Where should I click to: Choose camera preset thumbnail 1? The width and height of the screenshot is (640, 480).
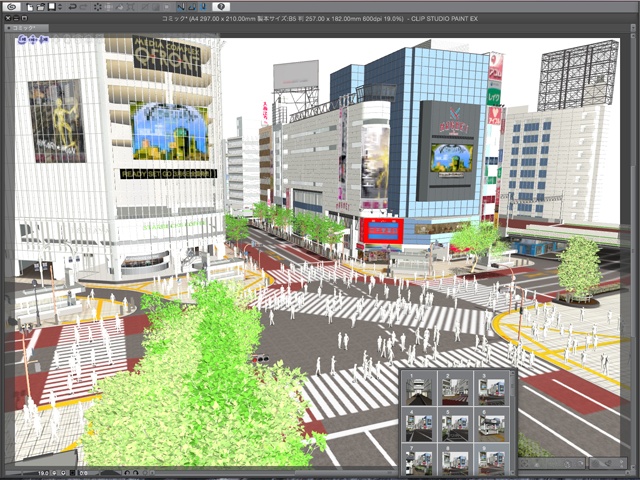419,389
